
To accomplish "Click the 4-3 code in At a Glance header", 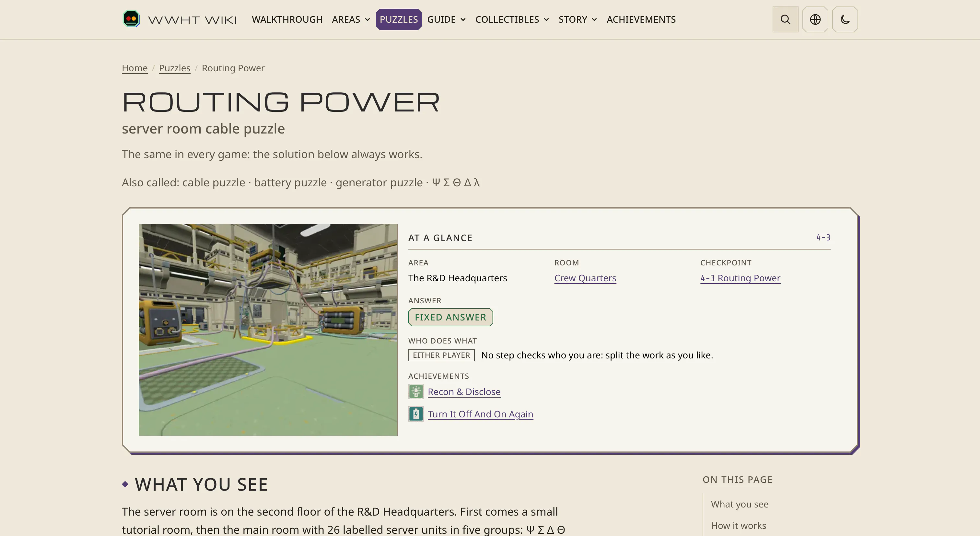I will click(823, 238).
